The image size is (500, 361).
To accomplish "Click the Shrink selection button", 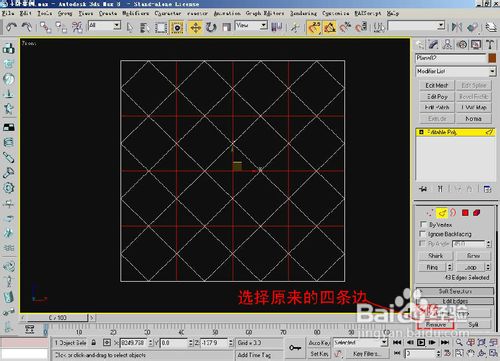I will 435,256.
